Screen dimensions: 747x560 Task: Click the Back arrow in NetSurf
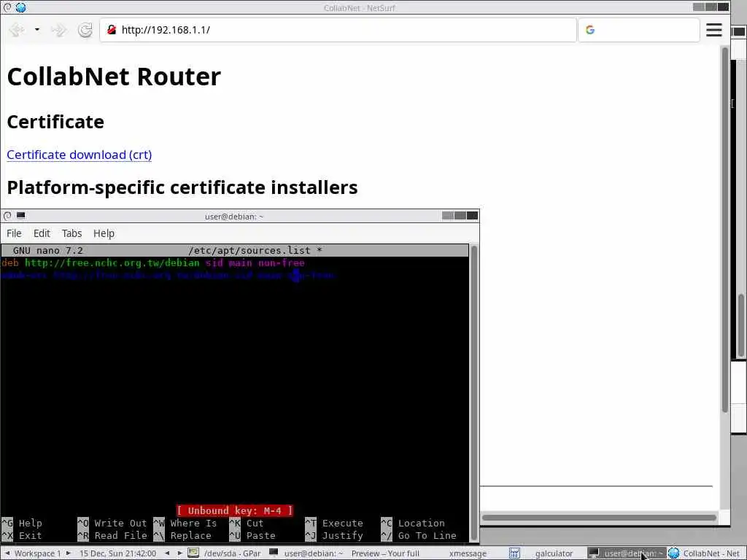coord(17,30)
